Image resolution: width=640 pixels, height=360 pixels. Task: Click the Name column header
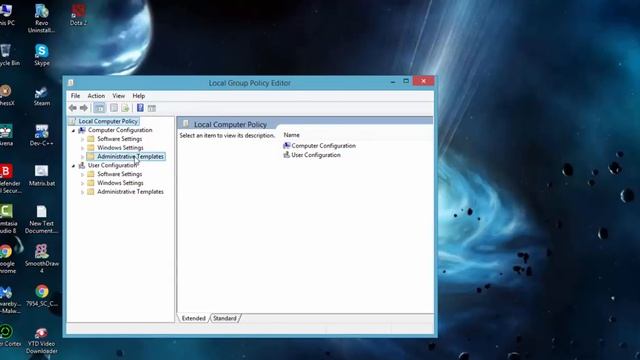click(x=291, y=135)
